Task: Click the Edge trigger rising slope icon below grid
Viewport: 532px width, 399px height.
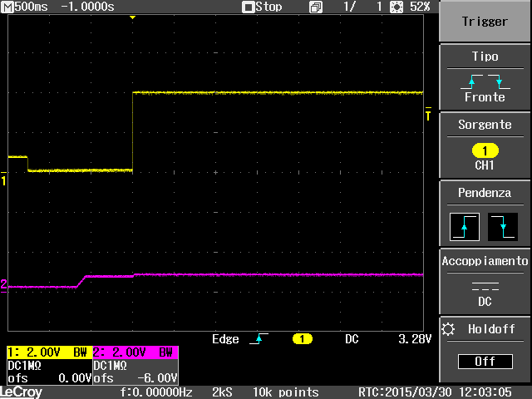Action: click(x=259, y=338)
